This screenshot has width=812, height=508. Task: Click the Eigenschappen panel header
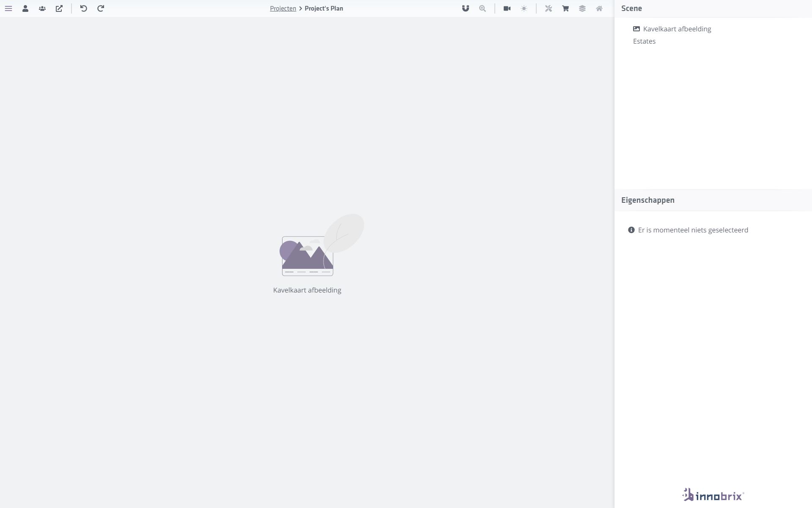(647, 200)
